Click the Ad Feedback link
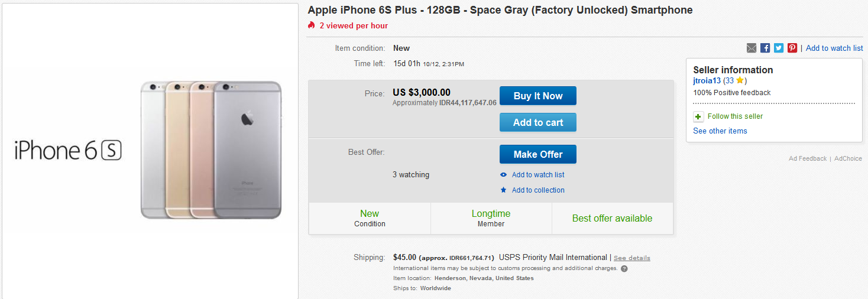The height and width of the screenshot is (299, 868). (807, 158)
